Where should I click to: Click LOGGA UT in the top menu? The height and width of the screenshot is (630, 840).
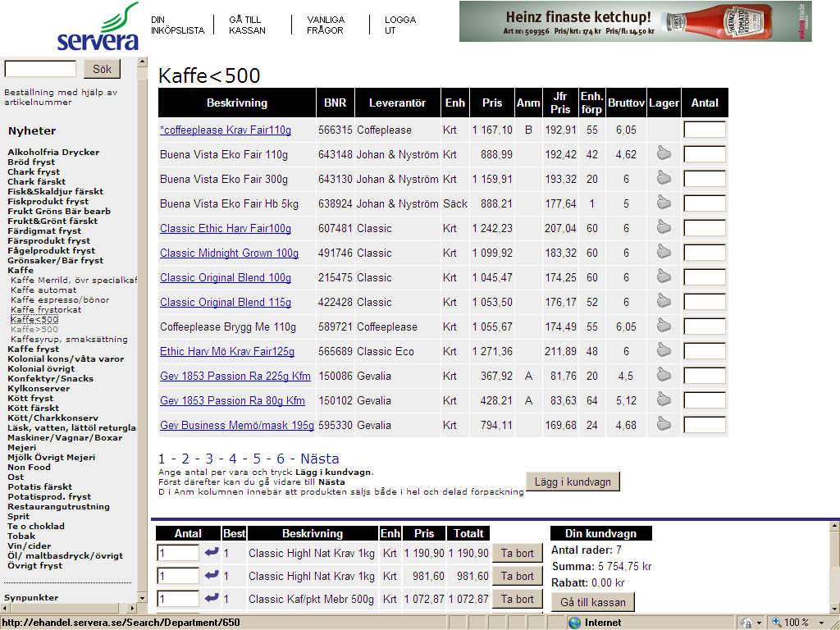tap(400, 25)
